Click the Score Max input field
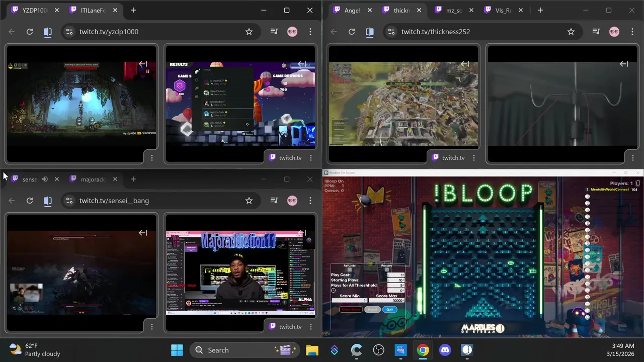 [x=386, y=301]
